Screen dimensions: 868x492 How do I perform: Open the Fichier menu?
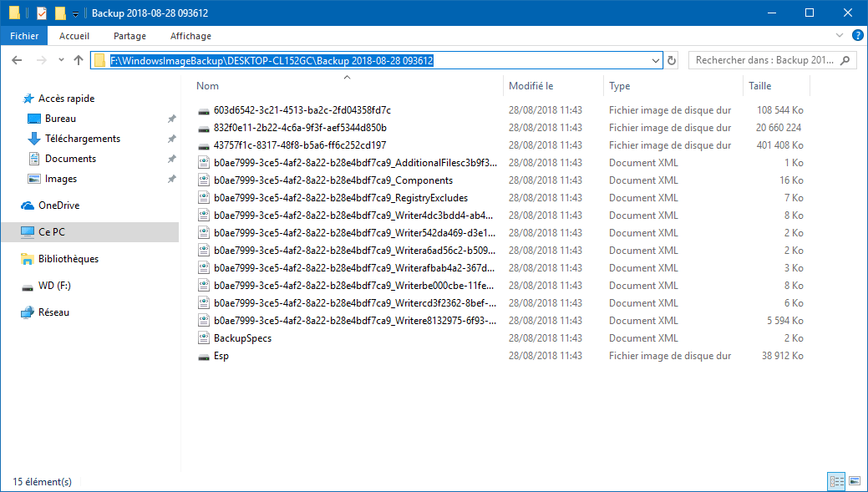[x=24, y=36]
